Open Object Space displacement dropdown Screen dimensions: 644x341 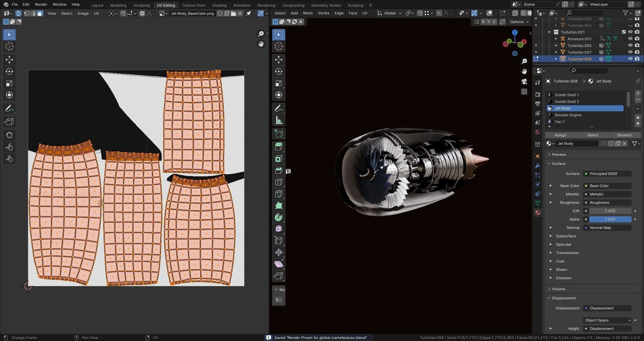coord(607,320)
